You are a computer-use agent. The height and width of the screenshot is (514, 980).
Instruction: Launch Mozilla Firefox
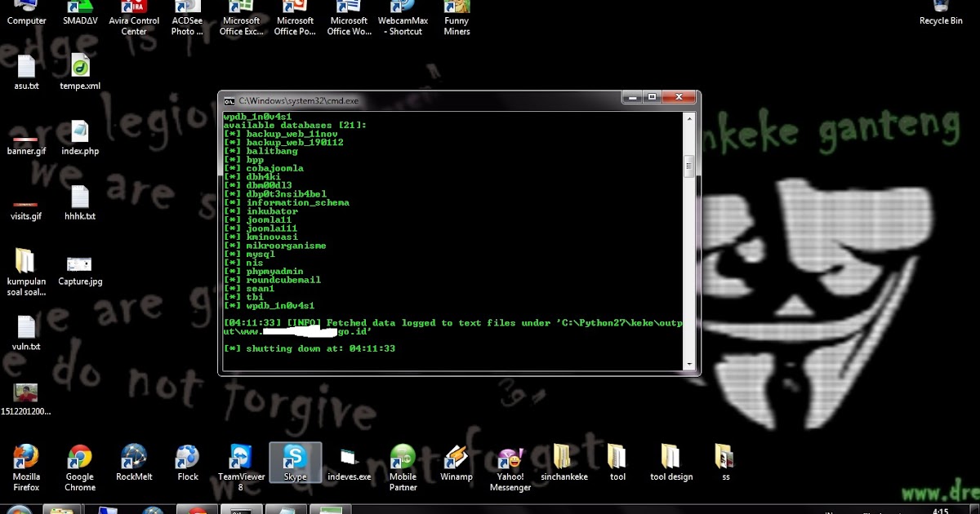click(x=25, y=457)
